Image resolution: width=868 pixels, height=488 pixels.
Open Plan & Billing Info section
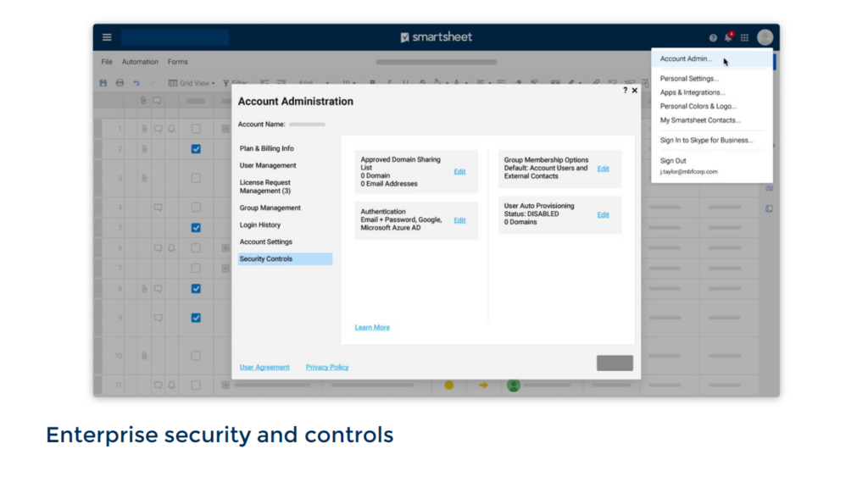tap(267, 148)
